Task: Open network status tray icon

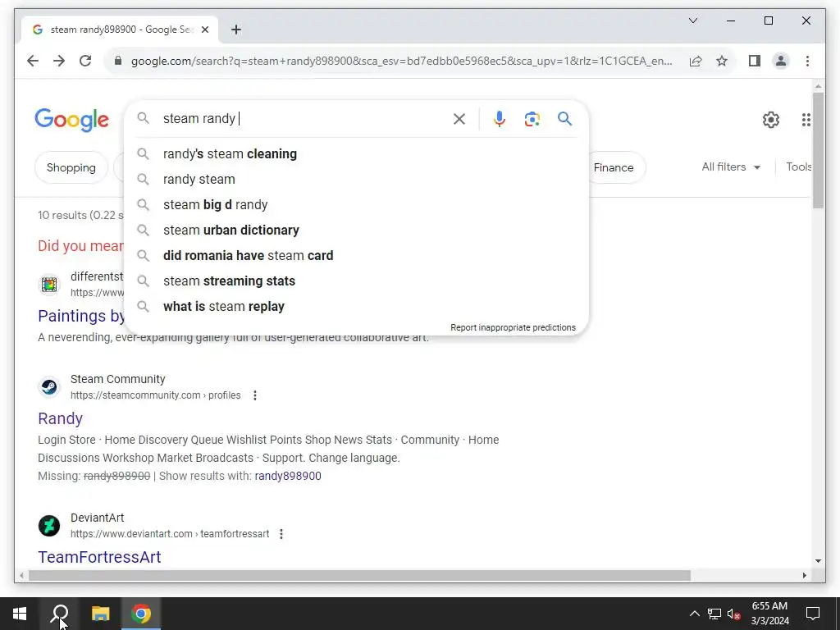Action: tap(714, 614)
